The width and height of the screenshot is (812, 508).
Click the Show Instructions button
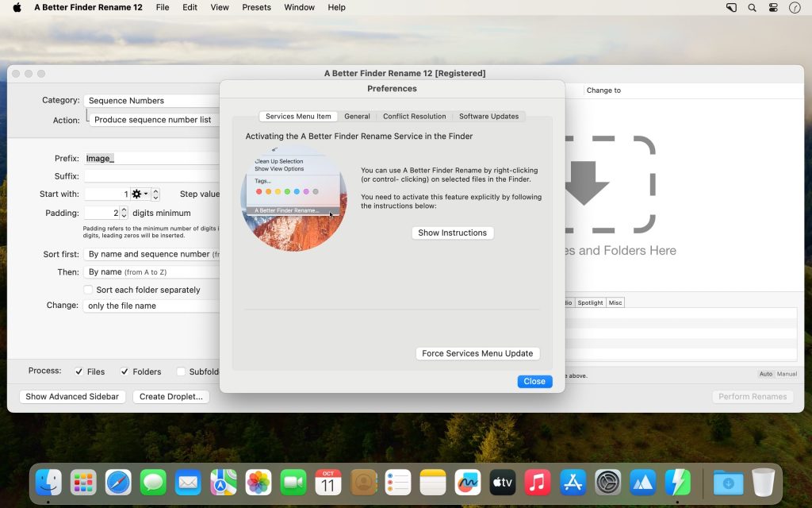[x=452, y=233]
